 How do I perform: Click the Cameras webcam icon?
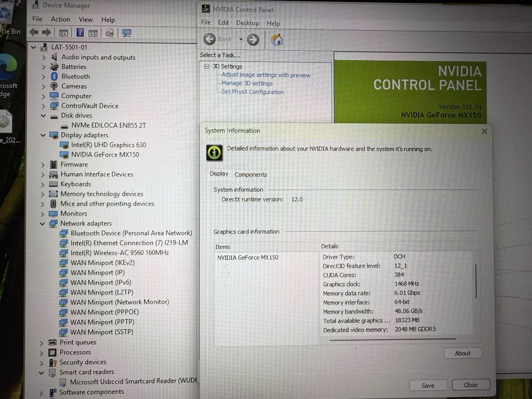point(54,86)
